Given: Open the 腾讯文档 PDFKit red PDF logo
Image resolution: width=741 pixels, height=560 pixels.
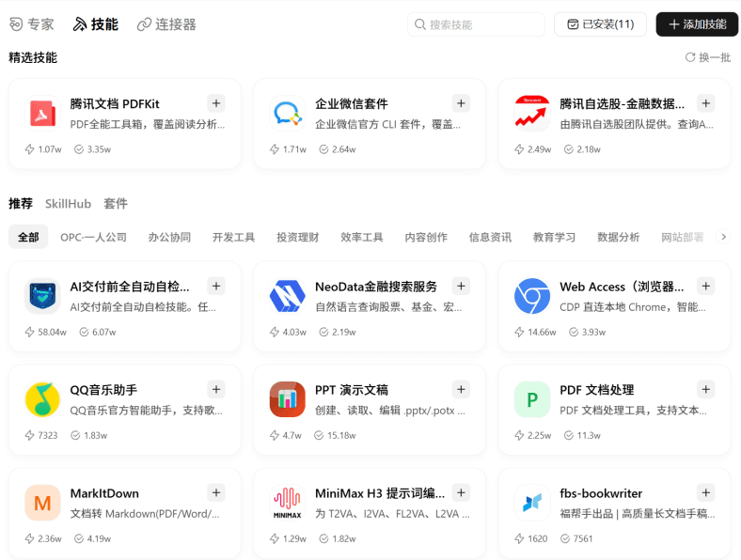Looking at the screenshot, I should [x=42, y=114].
